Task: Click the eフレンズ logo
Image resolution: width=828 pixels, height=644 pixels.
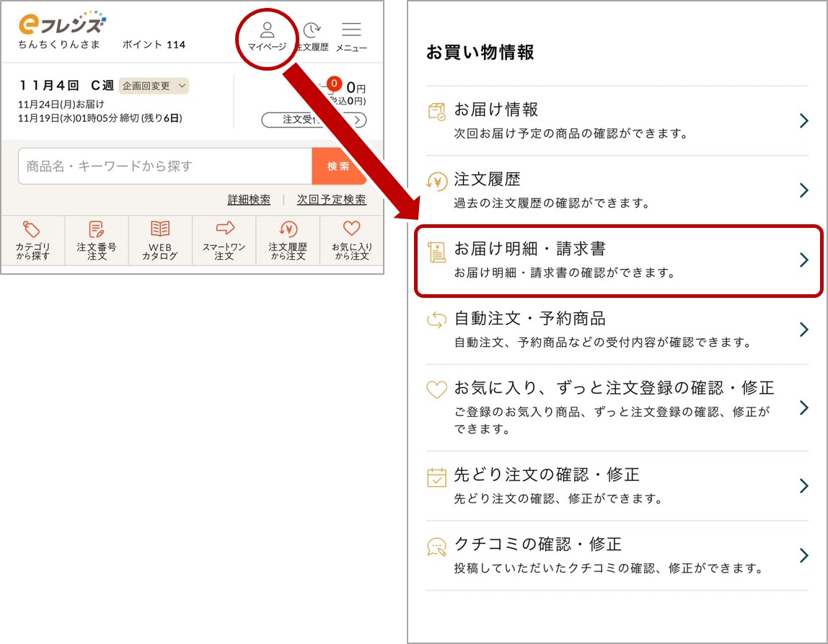Action: [61, 22]
